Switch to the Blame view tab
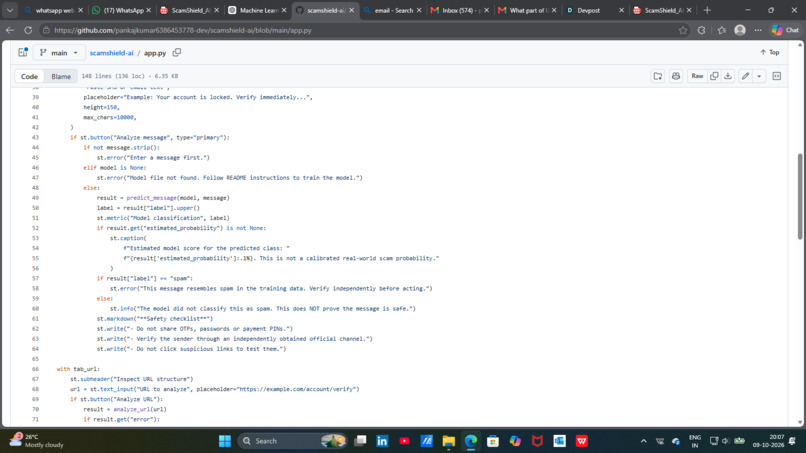This screenshot has width=806, height=453. tap(61, 76)
